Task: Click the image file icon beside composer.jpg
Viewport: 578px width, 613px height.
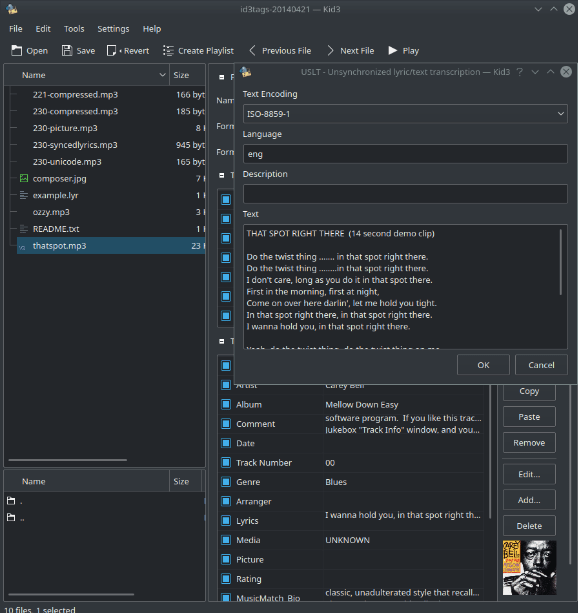Action: (x=24, y=178)
